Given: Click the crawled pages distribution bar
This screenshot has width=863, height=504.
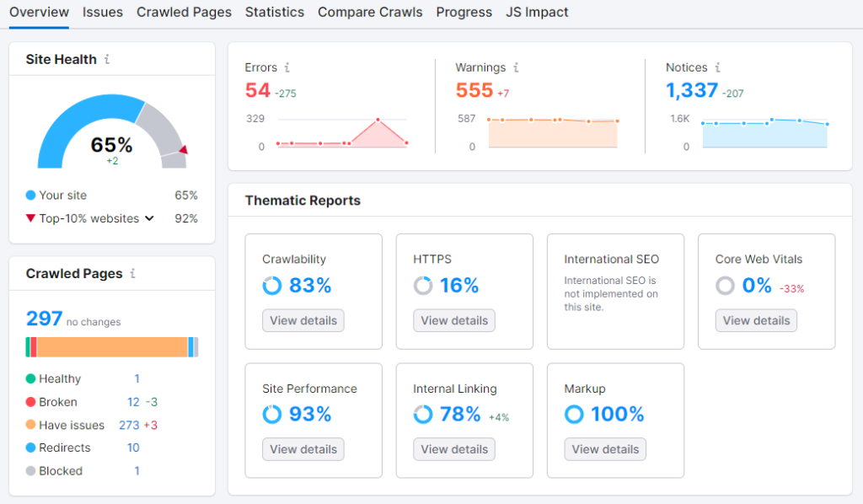Looking at the screenshot, I should tap(111, 346).
